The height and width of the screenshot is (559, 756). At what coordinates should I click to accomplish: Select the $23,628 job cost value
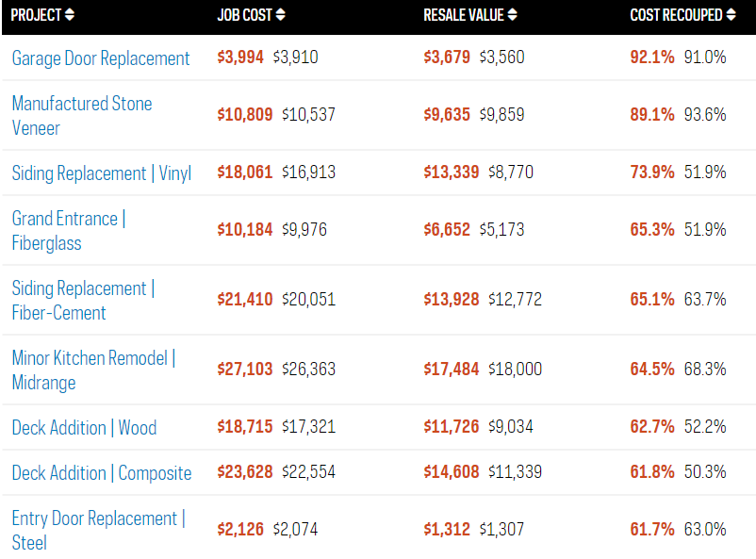click(x=245, y=472)
